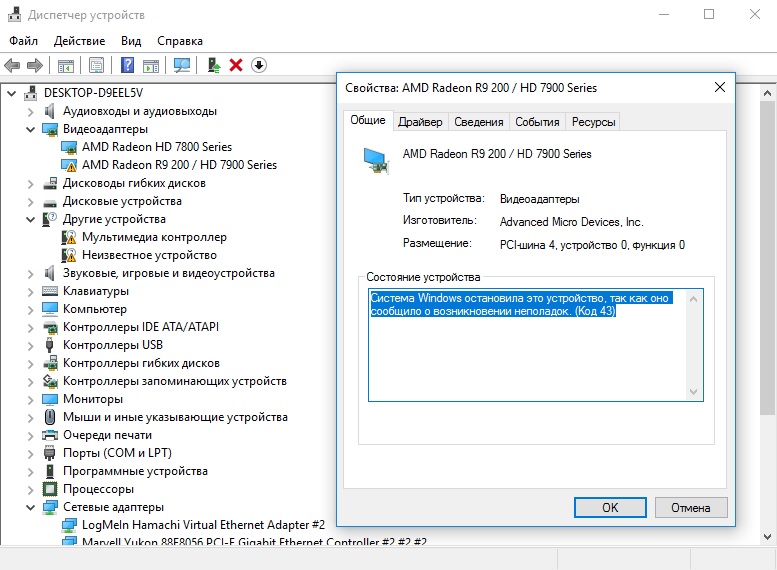Click the scroll-down arrow of main scrollbar
Image resolution: width=777 pixels, height=570 pixels.
tap(767, 537)
